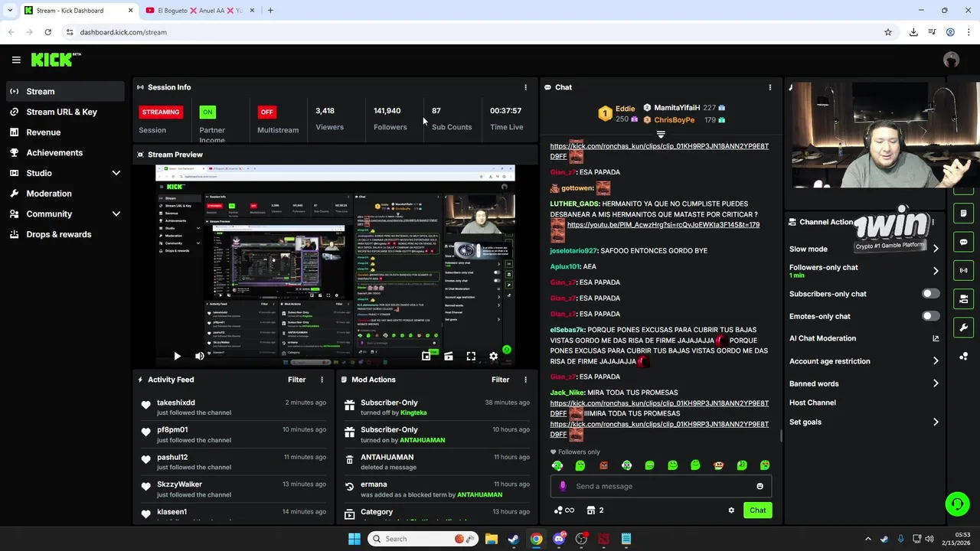This screenshot has width=980, height=551.
Task: Select the notes page icon in right sidebar
Action: coord(963,214)
